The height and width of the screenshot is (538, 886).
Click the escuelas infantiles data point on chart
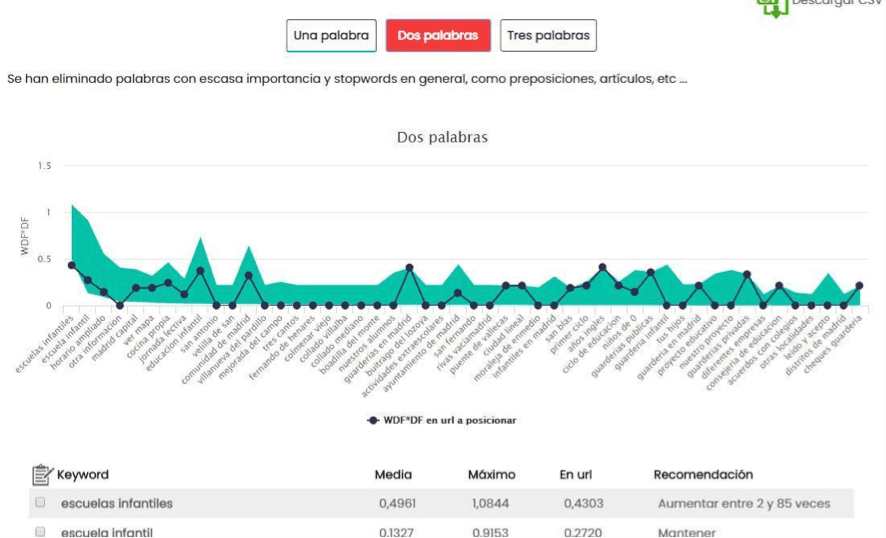(x=72, y=265)
